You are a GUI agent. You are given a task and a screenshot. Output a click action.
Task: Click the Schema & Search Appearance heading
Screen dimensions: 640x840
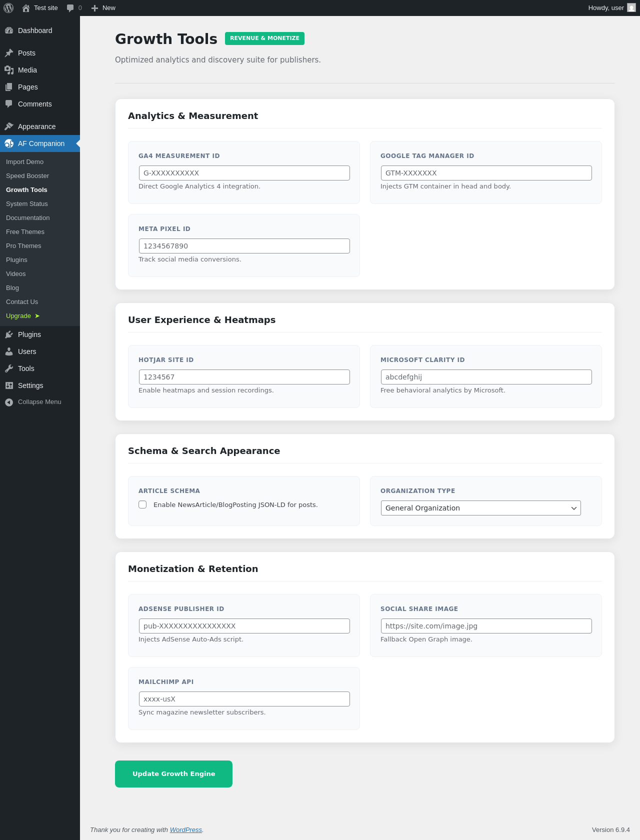204,451
